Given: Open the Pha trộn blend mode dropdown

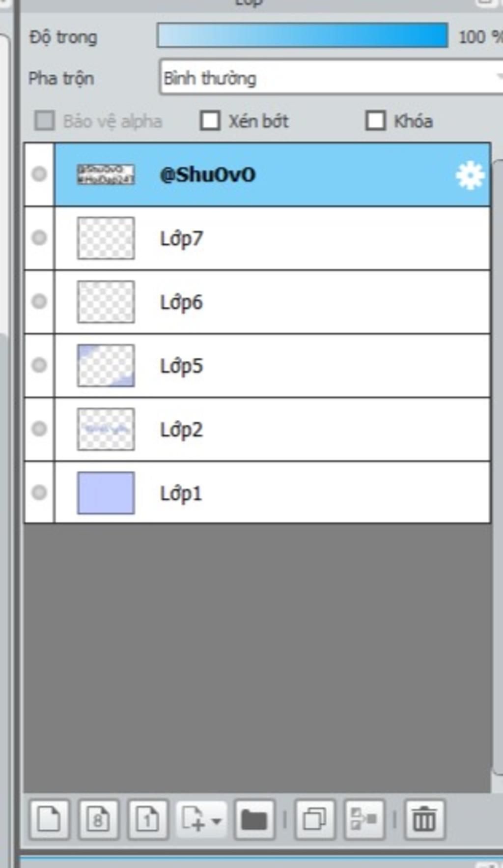Looking at the screenshot, I should 332,78.
